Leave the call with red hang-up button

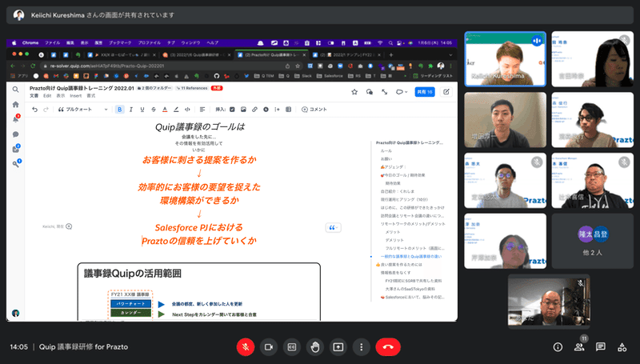coord(388,347)
